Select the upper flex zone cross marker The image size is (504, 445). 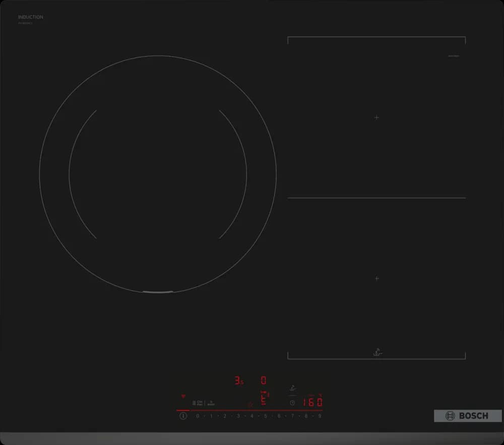(x=376, y=118)
